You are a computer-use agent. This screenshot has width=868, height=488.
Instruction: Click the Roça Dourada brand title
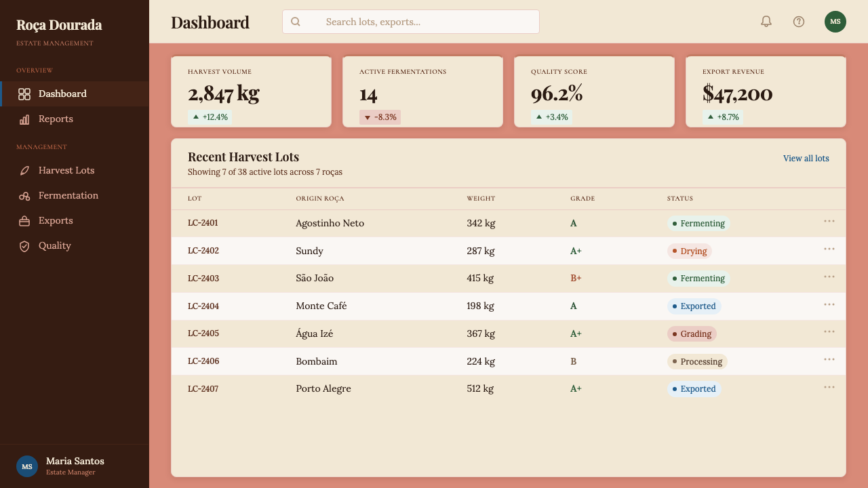coord(59,25)
